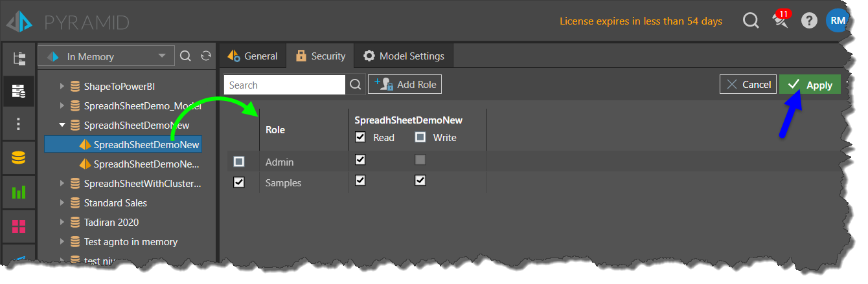
Task: Click Test agnto in memory database icon
Action: [x=75, y=241]
